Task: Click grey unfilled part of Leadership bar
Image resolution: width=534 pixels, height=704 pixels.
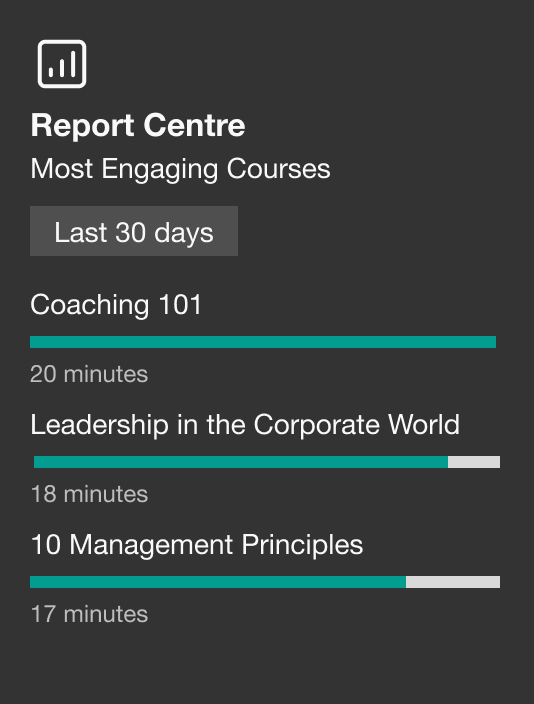Action: [x=474, y=462]
